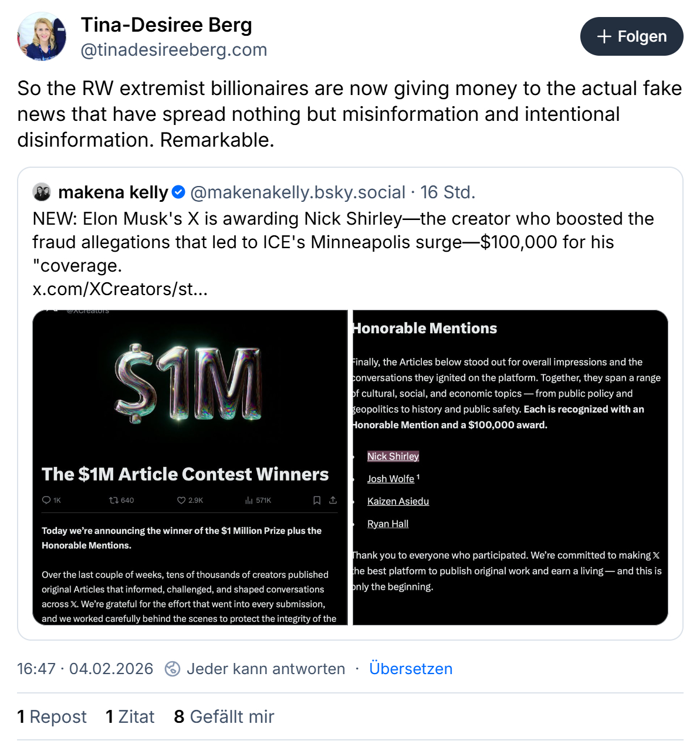700x741 pixels.
Task: Click the heart icon showing 2.9K
Action: tap(181, 500)
